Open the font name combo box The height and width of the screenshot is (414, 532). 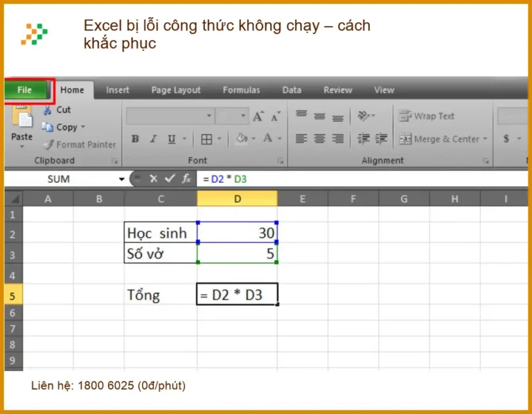click(170, 116)
